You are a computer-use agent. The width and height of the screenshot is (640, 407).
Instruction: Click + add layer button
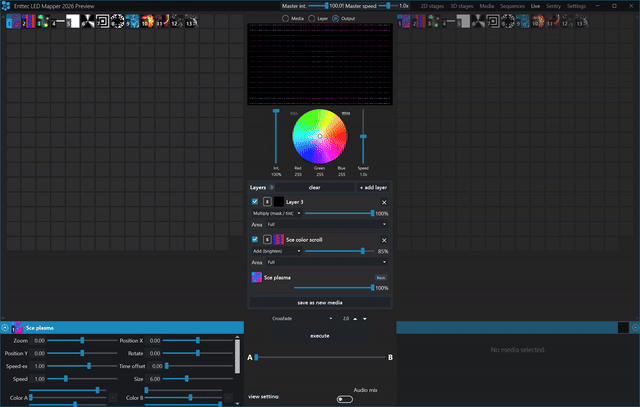[373, 187]
